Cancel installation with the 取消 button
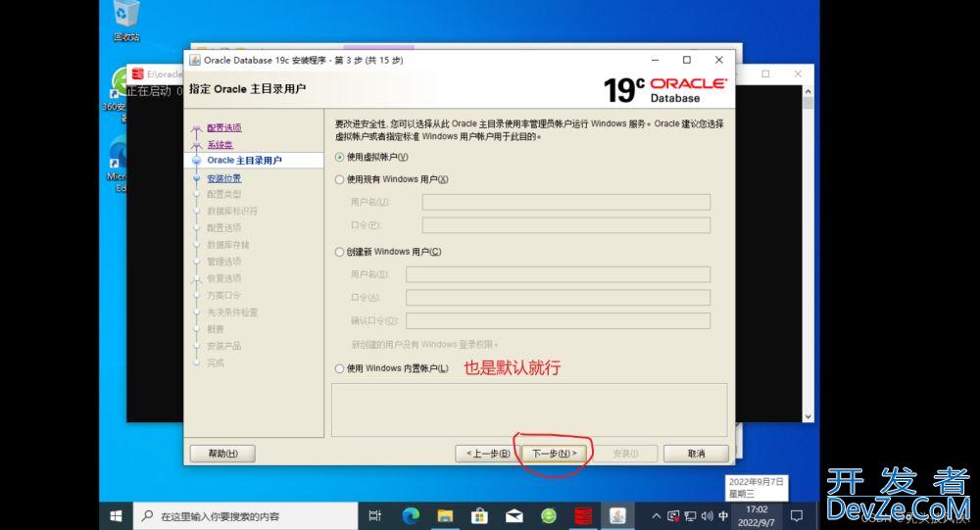The image size is (980, 530). click(696, 454)
